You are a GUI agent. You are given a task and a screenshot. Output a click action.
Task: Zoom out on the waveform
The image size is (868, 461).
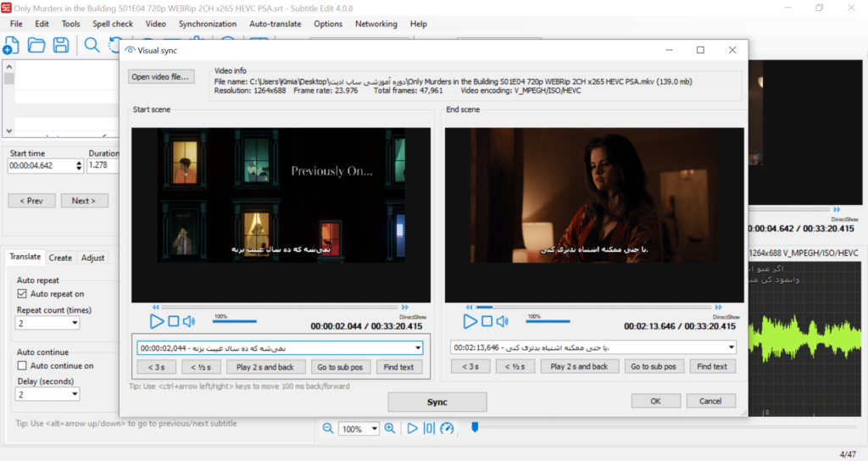[x=327, y=429]
